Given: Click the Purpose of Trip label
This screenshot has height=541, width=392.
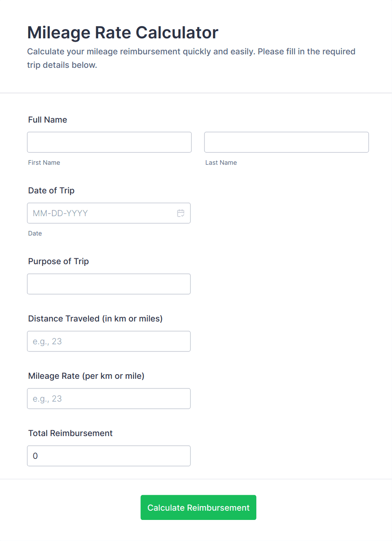Looking at the screenshot, I should (59, 261).
